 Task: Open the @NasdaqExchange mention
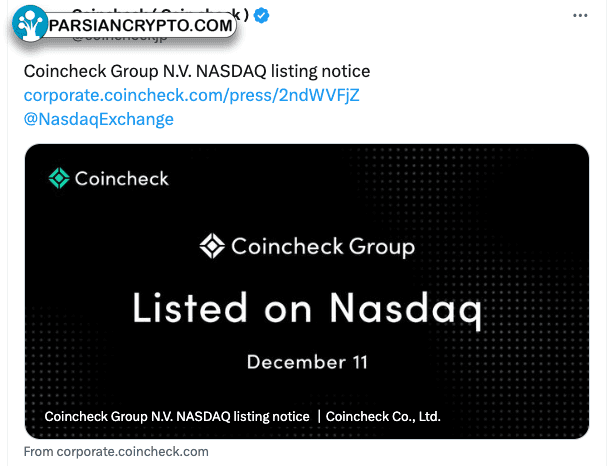[99, 119]
